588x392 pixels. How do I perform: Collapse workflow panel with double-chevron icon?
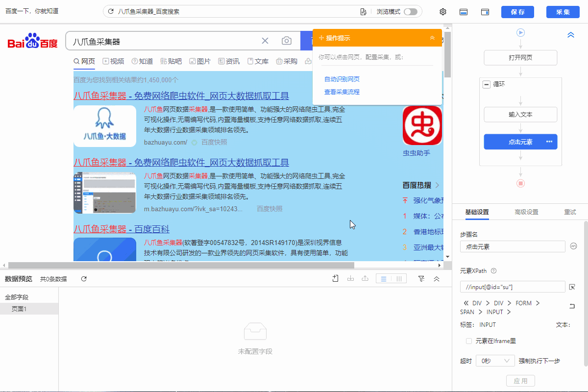click(571, 35)
